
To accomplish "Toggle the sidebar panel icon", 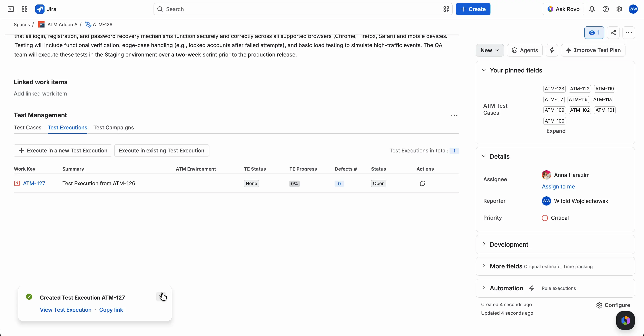I will 11,9.
